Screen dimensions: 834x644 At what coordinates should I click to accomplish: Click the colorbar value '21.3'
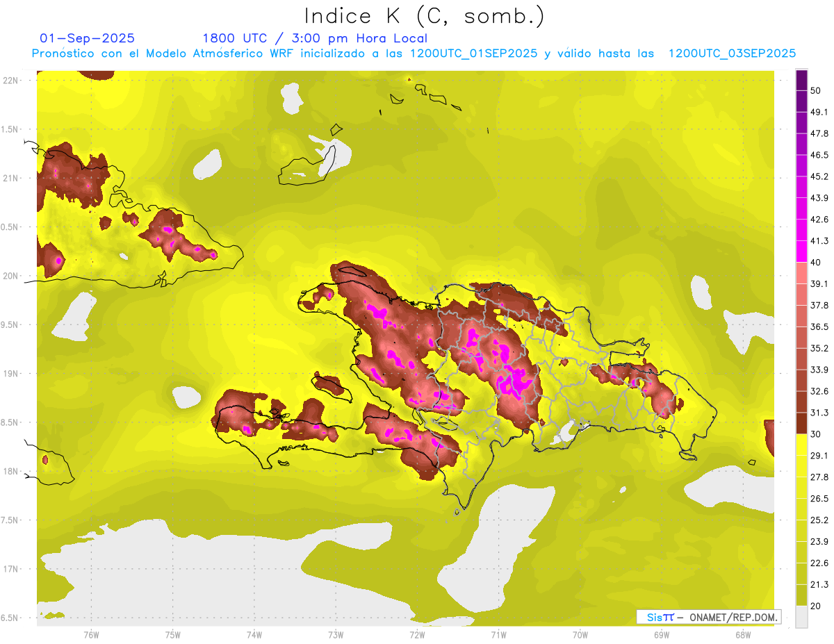coord(819,585)
